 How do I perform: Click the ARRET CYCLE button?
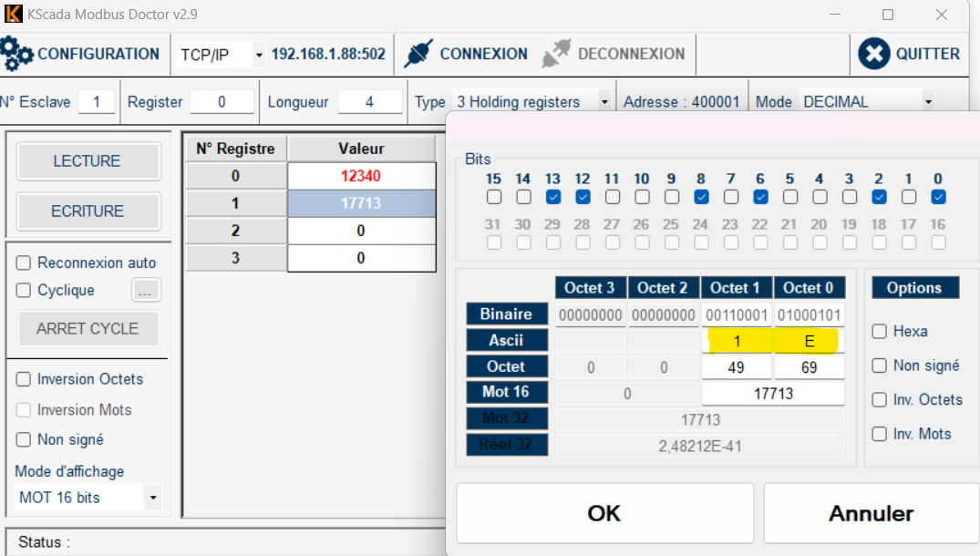click(88, 329)
